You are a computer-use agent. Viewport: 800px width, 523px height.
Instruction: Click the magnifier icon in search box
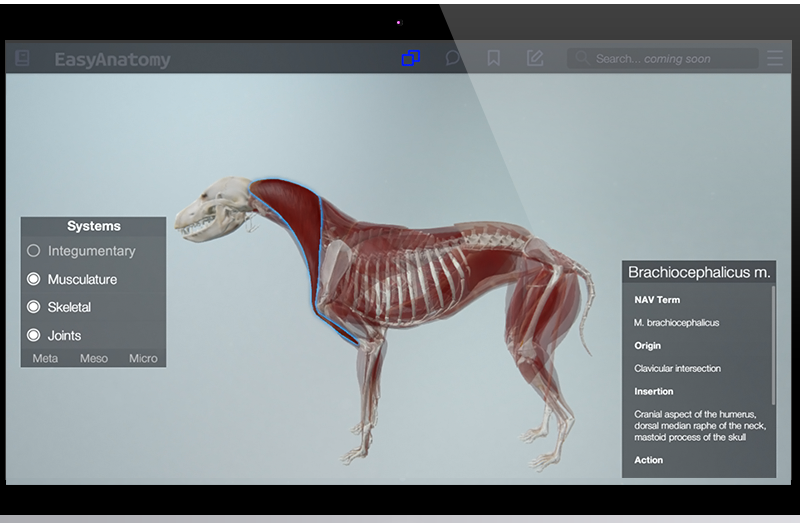(x=582, y=58)
